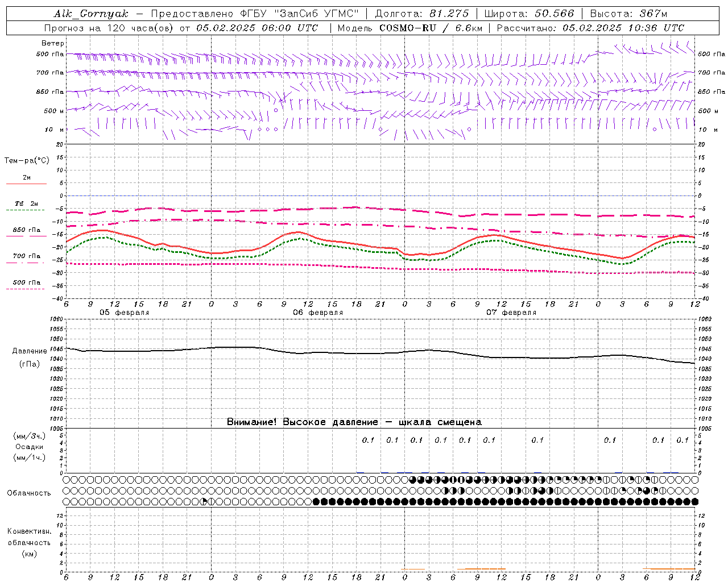Click the computed time Рассчитано: 05.02.2025 10:36 UTC
728x582 pixels.
(x=590, y=28)
